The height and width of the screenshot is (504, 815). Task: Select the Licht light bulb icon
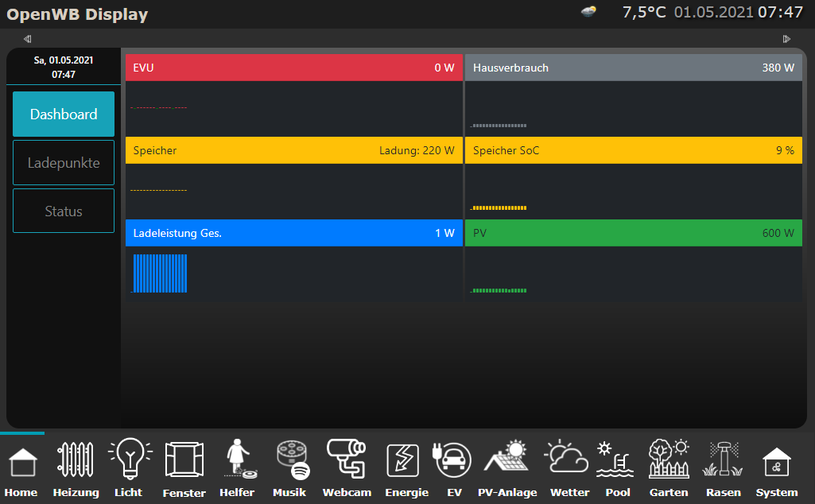point(129,461)
